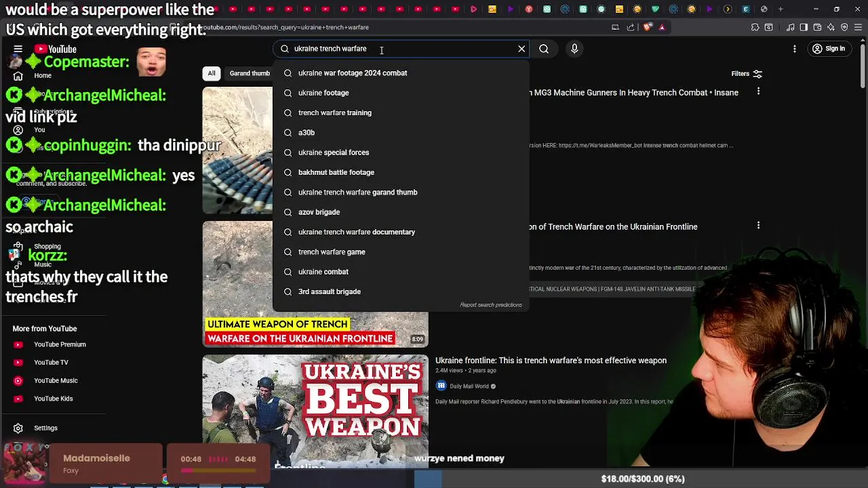Toggle the browser sidebar panel
The height and width of the screenshot is (488, 868).
804,27
